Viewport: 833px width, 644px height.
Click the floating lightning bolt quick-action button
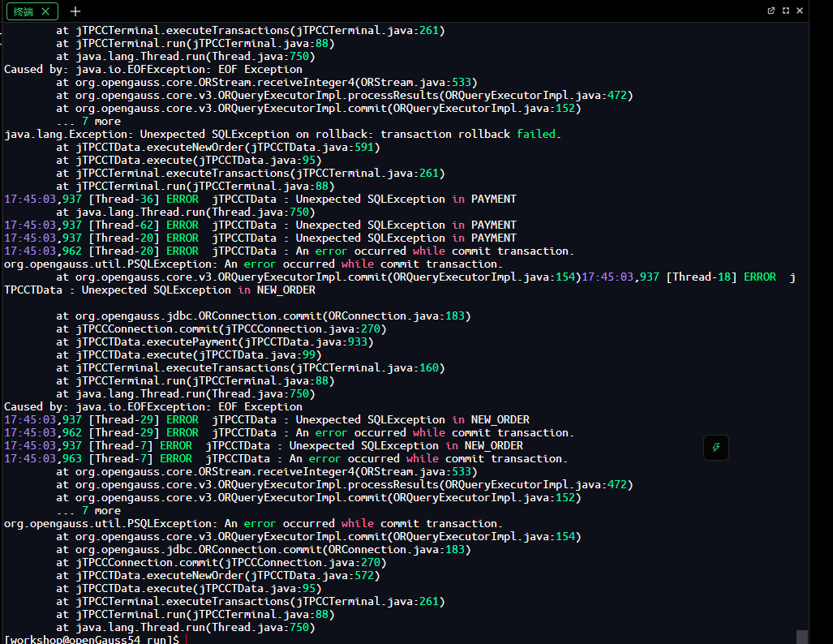click(x=715, y=448)
